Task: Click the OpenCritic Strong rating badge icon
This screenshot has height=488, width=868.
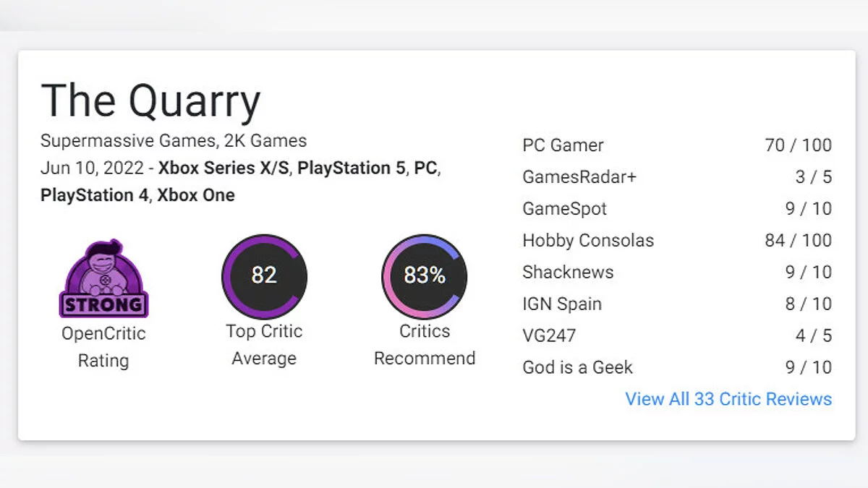Action: [103, 279]
